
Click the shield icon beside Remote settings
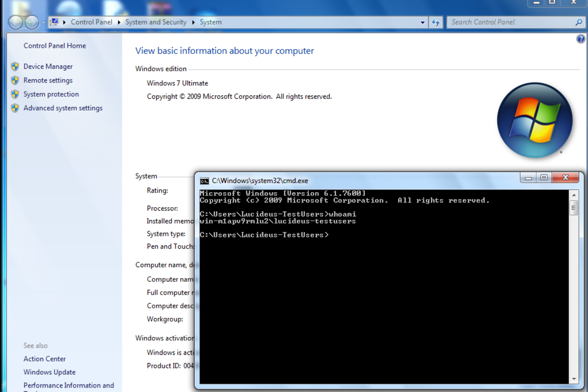point(15,80)
